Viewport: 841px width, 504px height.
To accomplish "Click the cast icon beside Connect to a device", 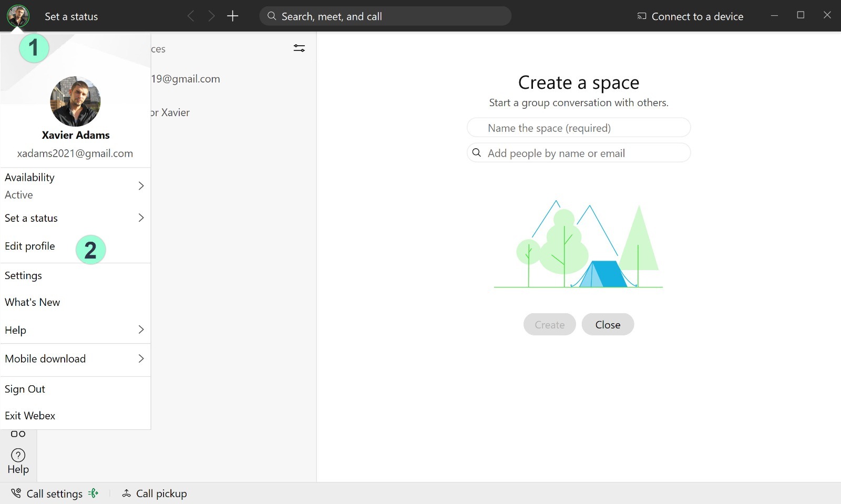I will pyautogui.click(x=642, y=16).
